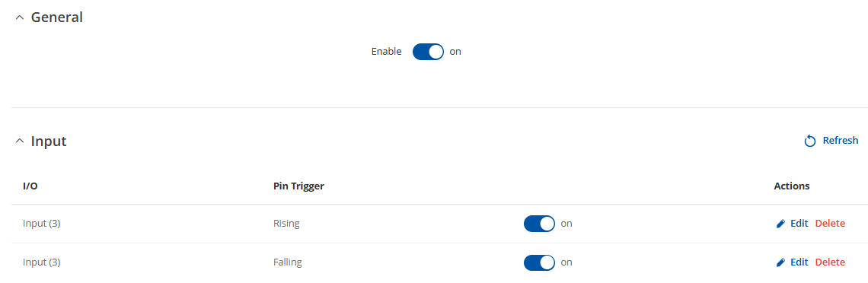Click the pencil icon in the Falling row
The image size is (868, 283).
pos(780,262)
